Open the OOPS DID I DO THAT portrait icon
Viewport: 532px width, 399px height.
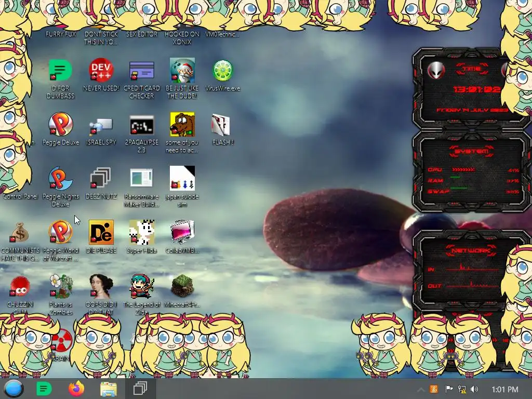pos(101,286)
